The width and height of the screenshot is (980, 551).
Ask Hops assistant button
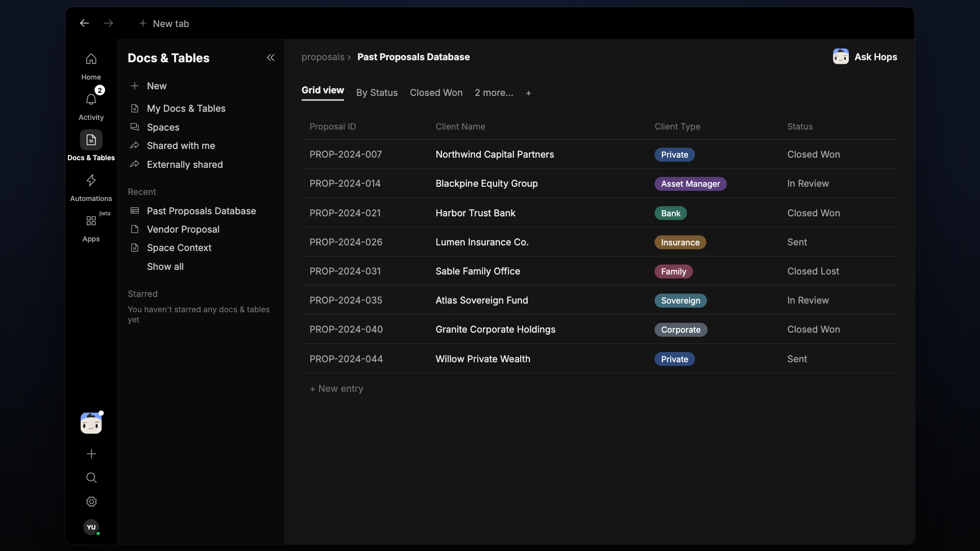pos(865,57)
